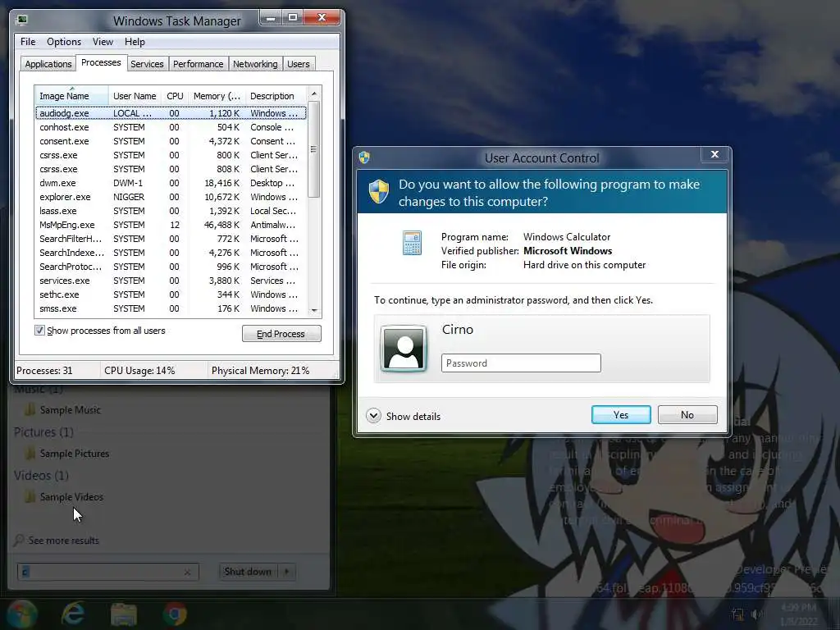Click the End Process button
The height and width of the screenshot is (630, 840).
(281, 334)
